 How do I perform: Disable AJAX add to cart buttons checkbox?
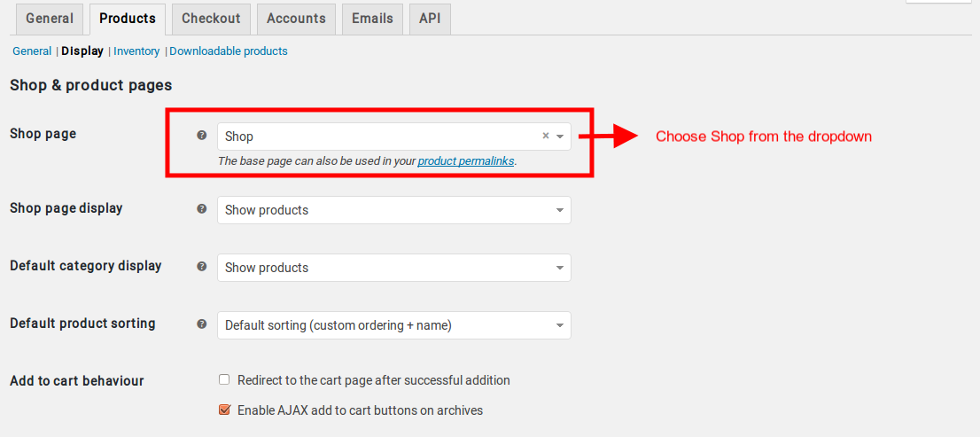(224, 410)
